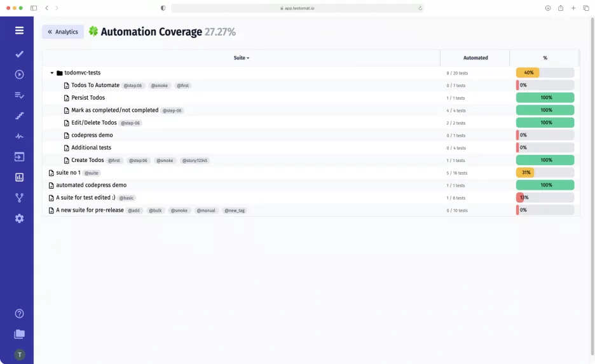The width and height of the screenshot is (595, 364).
Task: Open the user avatar profile menu
Action: coord(19,354)
